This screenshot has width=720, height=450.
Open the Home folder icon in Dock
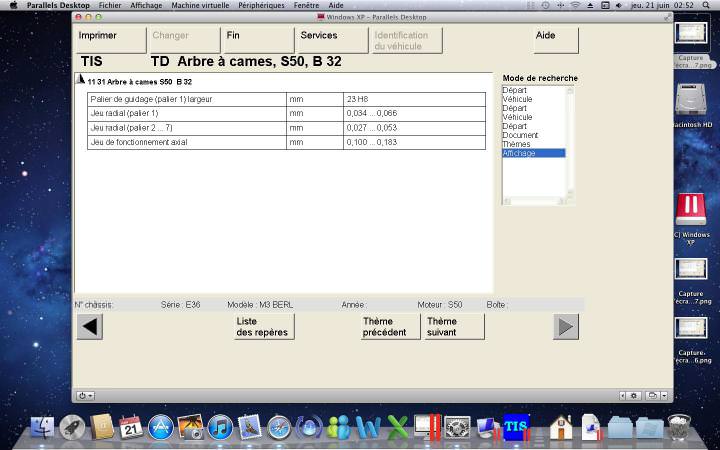point(561,427)
